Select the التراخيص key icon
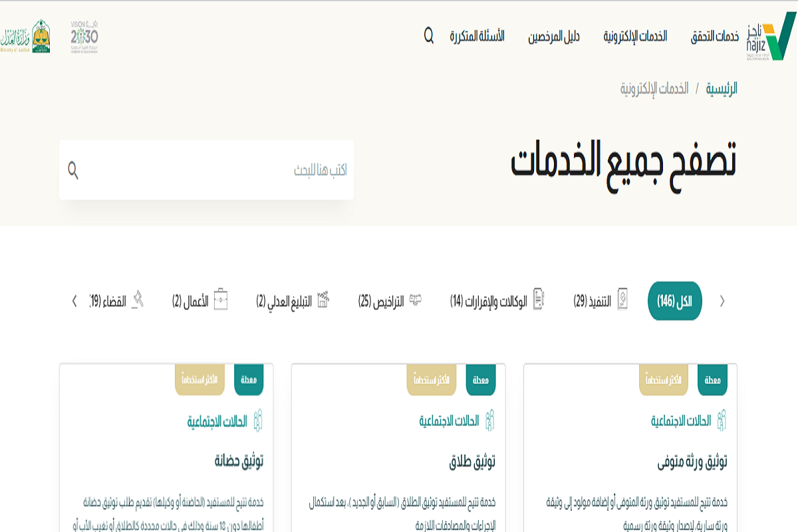The image size is (798, 532). [x=416, y=301]
